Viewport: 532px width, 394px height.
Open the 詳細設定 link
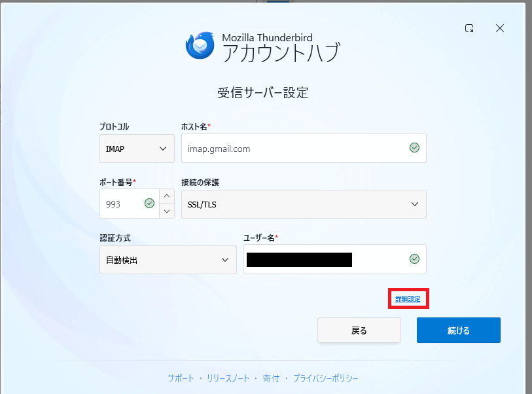point(408,299)
